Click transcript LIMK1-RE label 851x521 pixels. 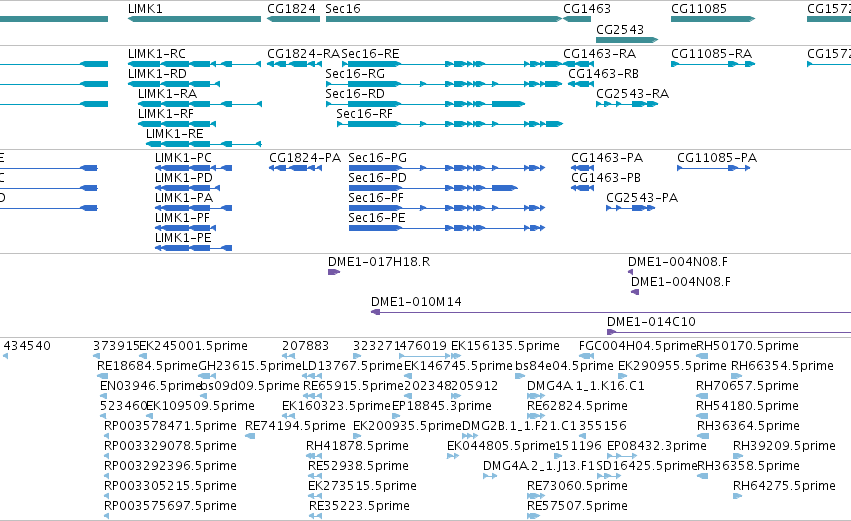coord(174,134)
